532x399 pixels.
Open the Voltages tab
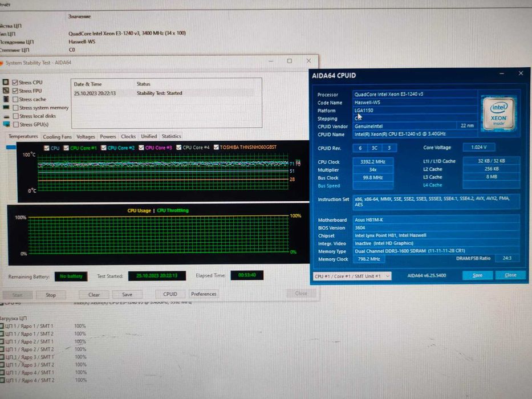pyautogui.click(x=86, y=136)
